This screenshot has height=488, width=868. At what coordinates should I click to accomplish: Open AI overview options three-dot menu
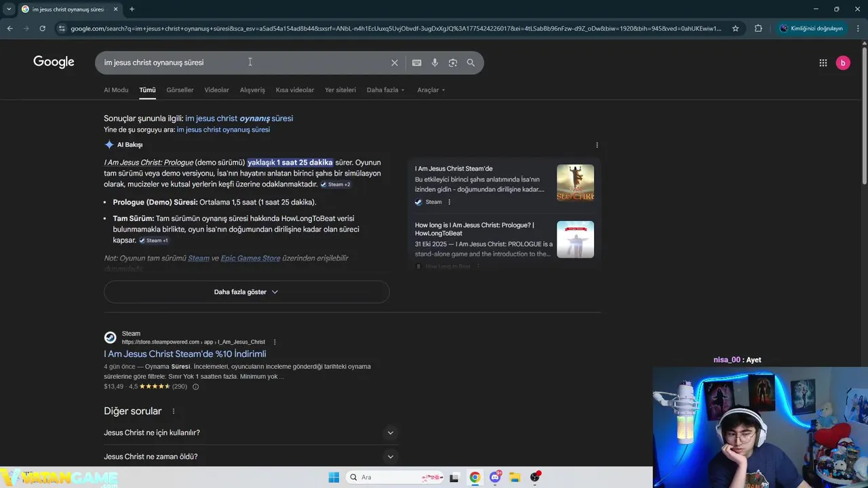click(x=597, y=145)
